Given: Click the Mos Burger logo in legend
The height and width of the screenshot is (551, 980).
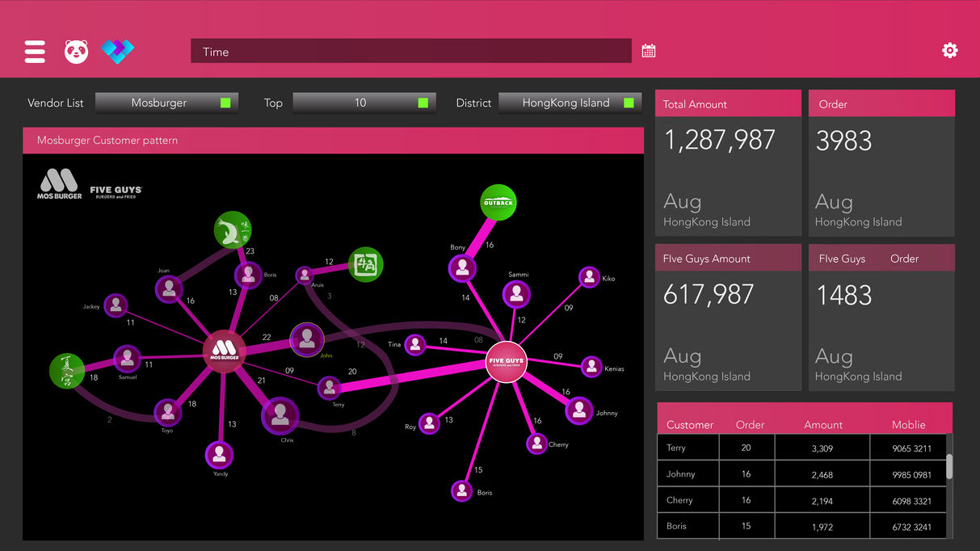Looking at the screenshot, I should (59, 184).
